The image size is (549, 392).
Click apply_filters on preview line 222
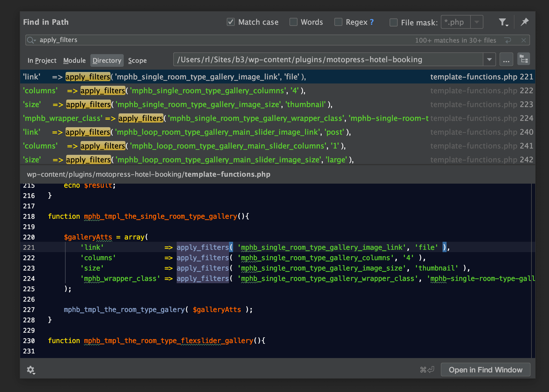coord(203,258)
